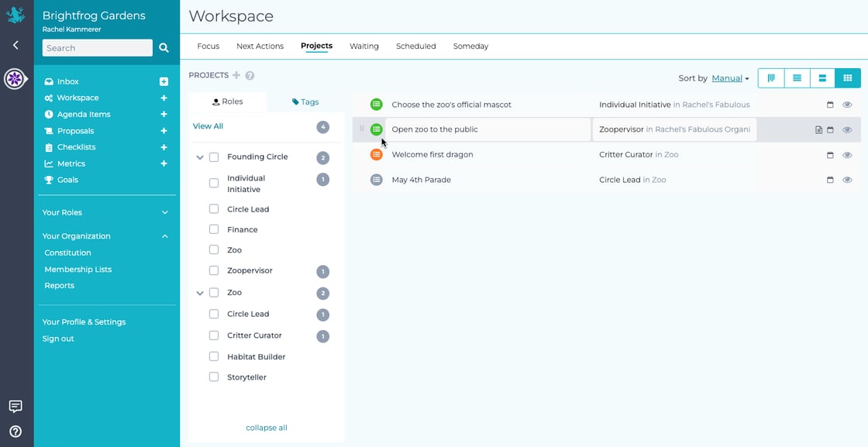868x447 pixels.
Task: Check the Finance role checkbox
Action: point(214,229)
